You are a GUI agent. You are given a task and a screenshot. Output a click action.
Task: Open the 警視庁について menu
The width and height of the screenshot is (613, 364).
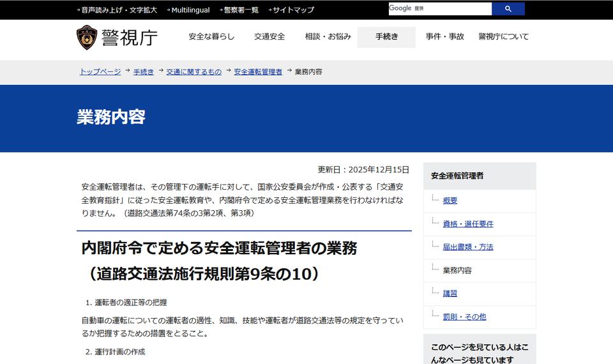tap(504, 37)
